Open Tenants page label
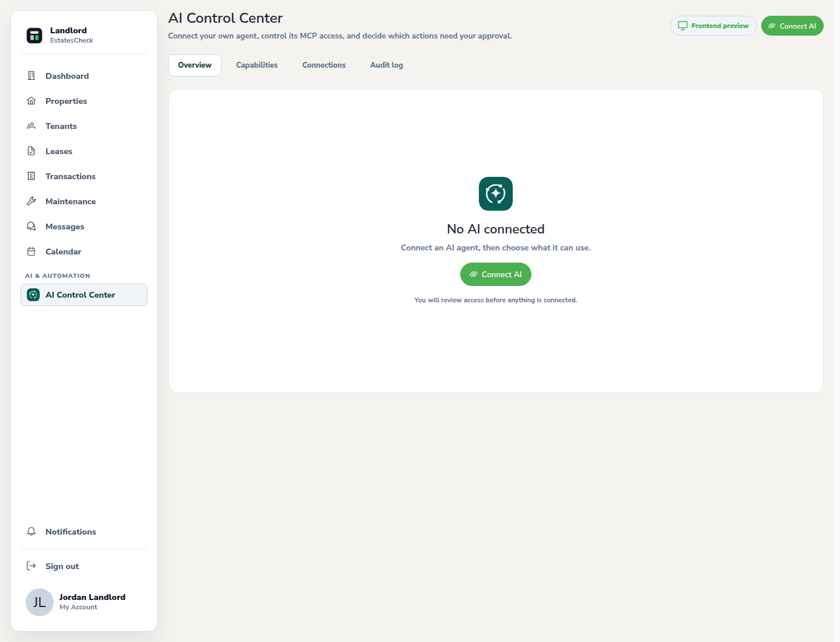 pyautogui.click(x=61, y=126)
